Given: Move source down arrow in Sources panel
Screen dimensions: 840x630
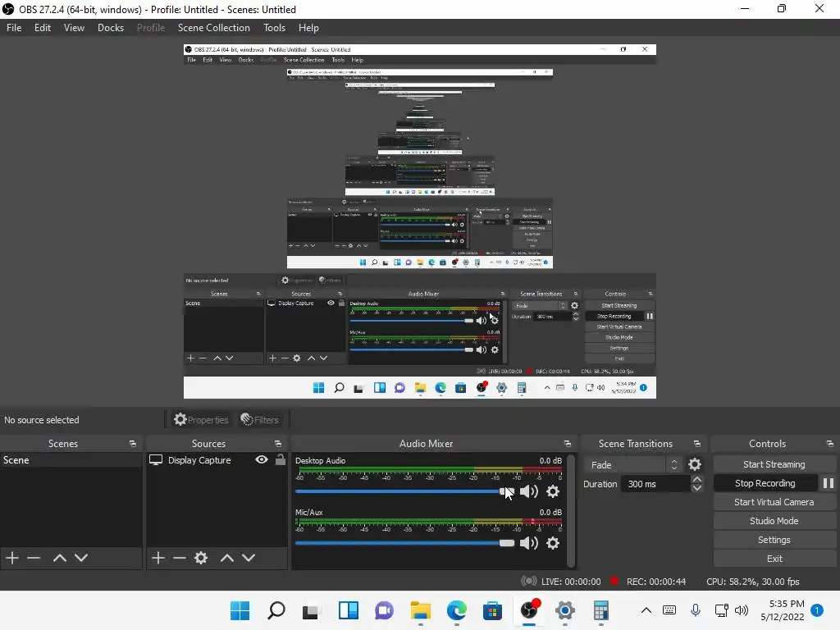Looking at the screenshot, I should tap(249, 558).
